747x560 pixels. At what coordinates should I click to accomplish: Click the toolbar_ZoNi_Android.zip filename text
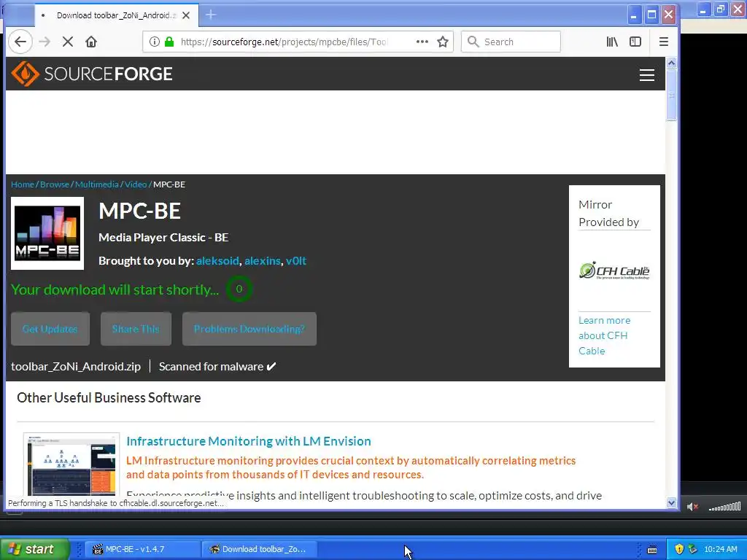point(76,367)
